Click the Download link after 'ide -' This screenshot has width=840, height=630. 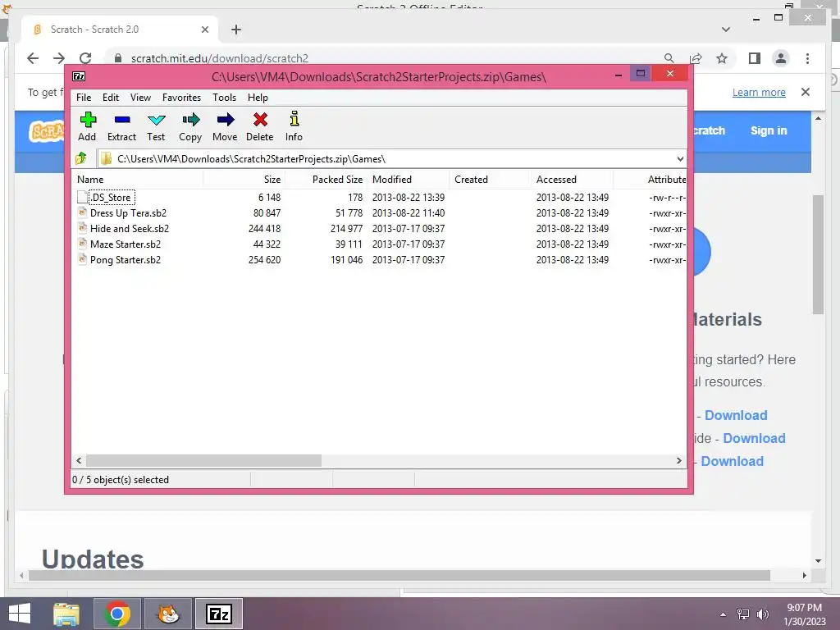coord(754,438)
